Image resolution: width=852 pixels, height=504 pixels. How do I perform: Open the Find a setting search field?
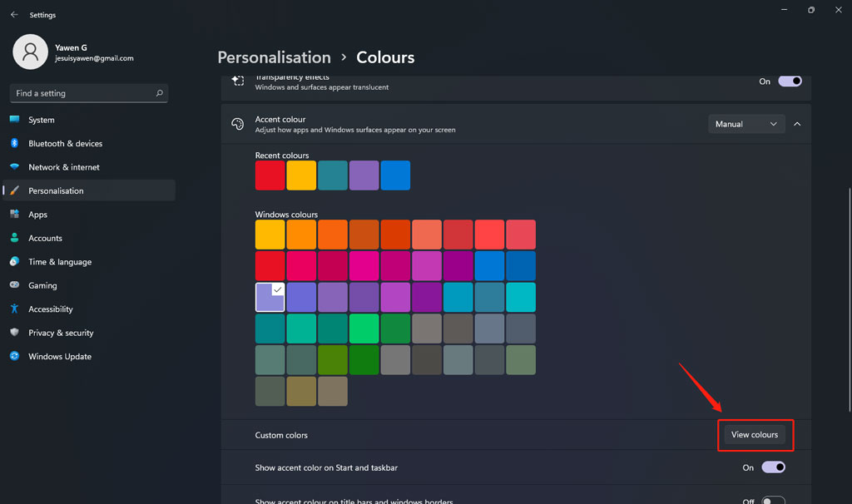pyautogui.click(x=87, y=93)
